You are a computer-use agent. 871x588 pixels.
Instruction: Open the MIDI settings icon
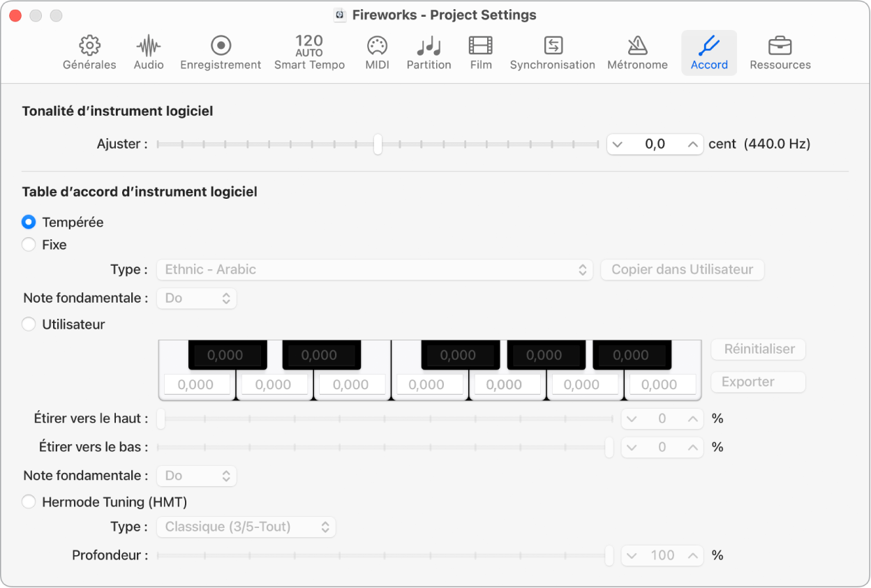click(377, 46)
